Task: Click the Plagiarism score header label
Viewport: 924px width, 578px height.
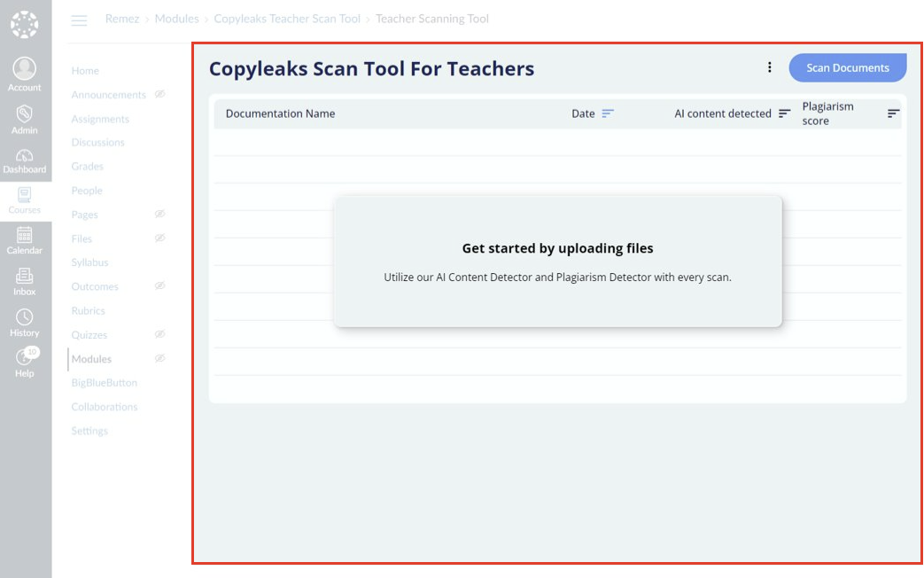Action: [x=828, y=113]
